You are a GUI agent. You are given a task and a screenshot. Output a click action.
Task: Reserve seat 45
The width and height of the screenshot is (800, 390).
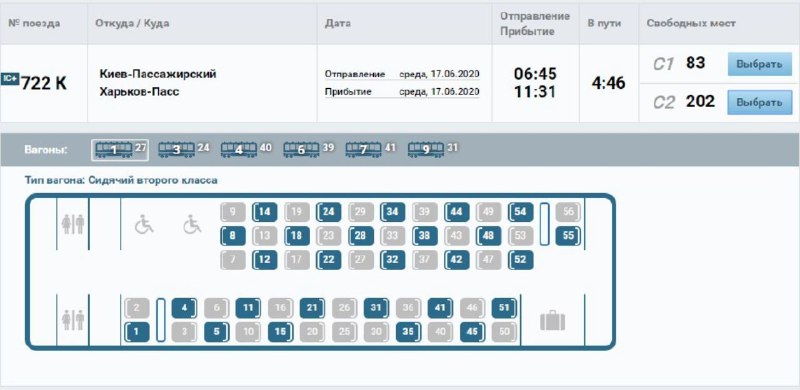[472, 332]
